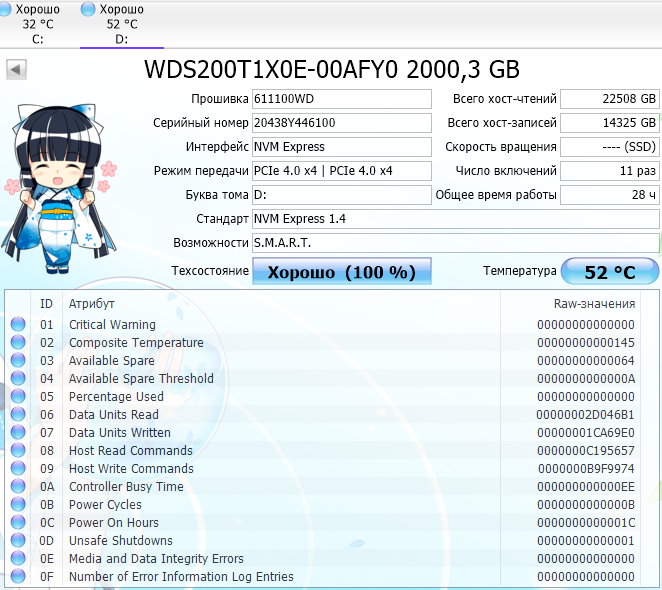Click total host reads value 22508 GB
This screenshot has width=662, height=590.
[x=610, y=99]
